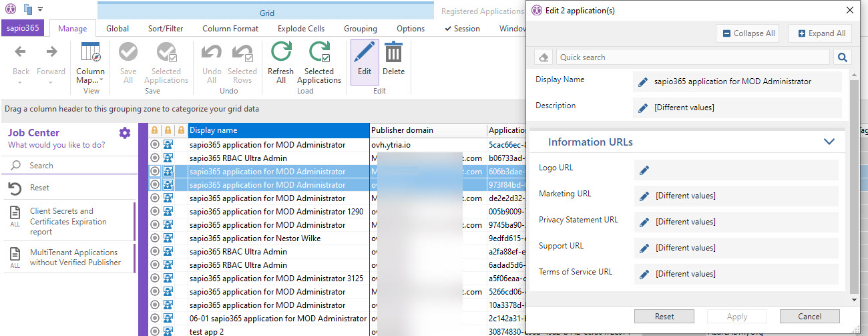Click the application icon in the title bar

(x=11, y=9)
